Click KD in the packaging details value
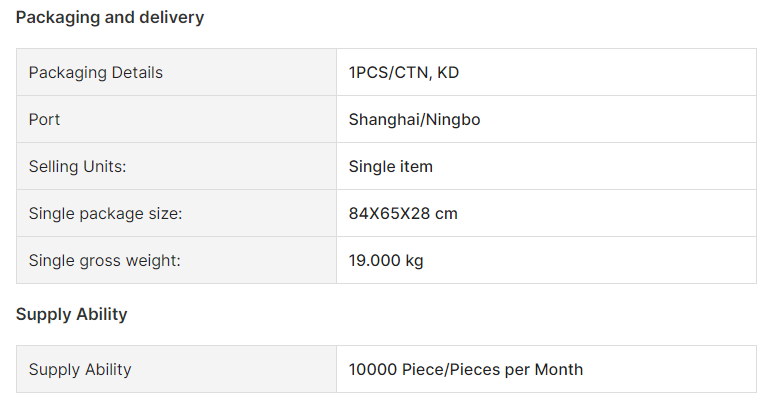765x408 pixels. click(x=448, y=72)
